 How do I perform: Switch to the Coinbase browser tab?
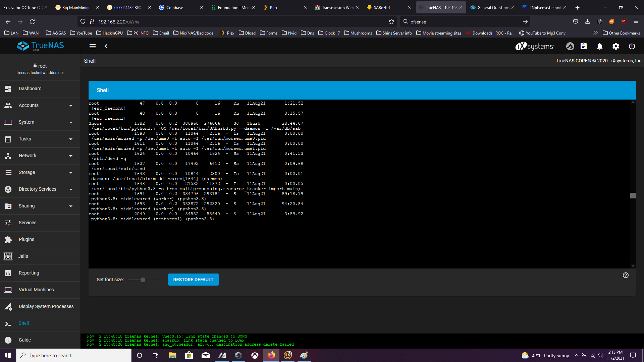[181, 7]
